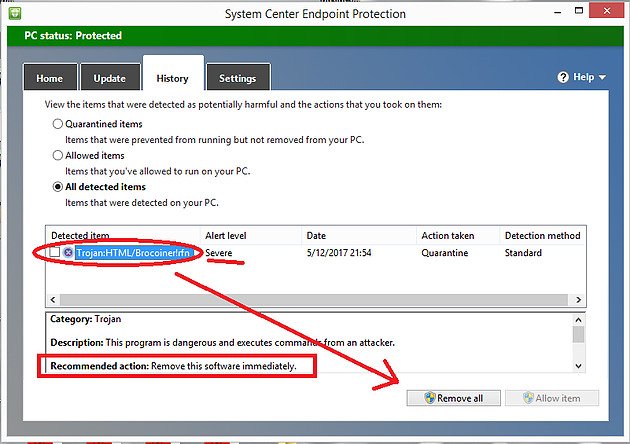Sort by the Detected item column header
The height and width of the screenshot is (444, 630).
click(123, 235)
